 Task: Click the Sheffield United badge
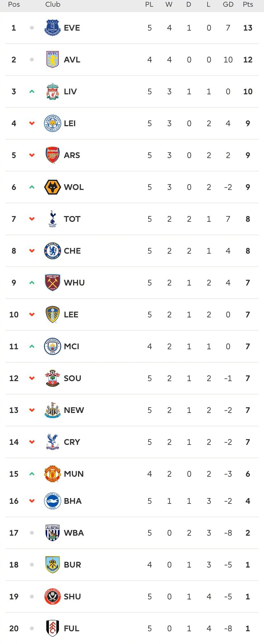pos(52,597)
